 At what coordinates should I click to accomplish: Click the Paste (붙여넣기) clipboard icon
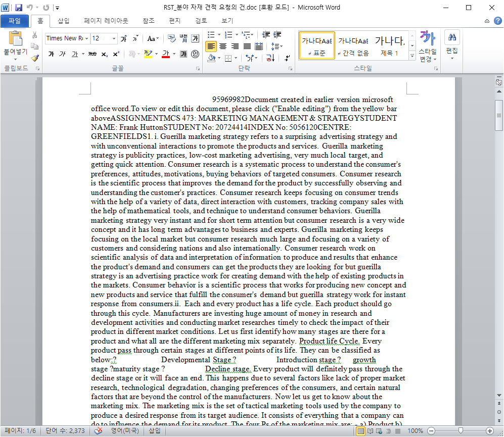pos(15,38)
